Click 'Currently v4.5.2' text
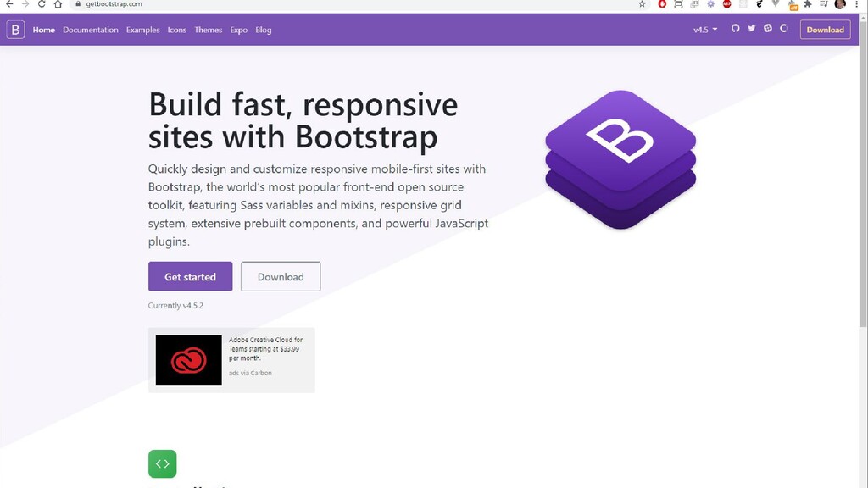The height and width of the screenshot is (488, 868). (x=175, y=305)
